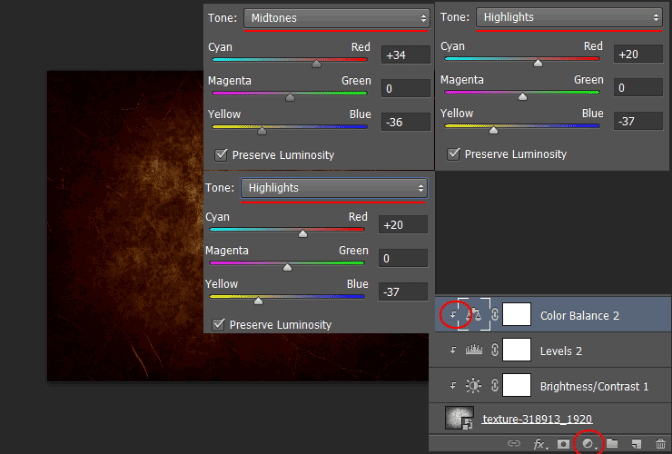672x454 pixels.
Task: Open the Tone dropdown in top-right Highlights panel
Action: [569, 17]
